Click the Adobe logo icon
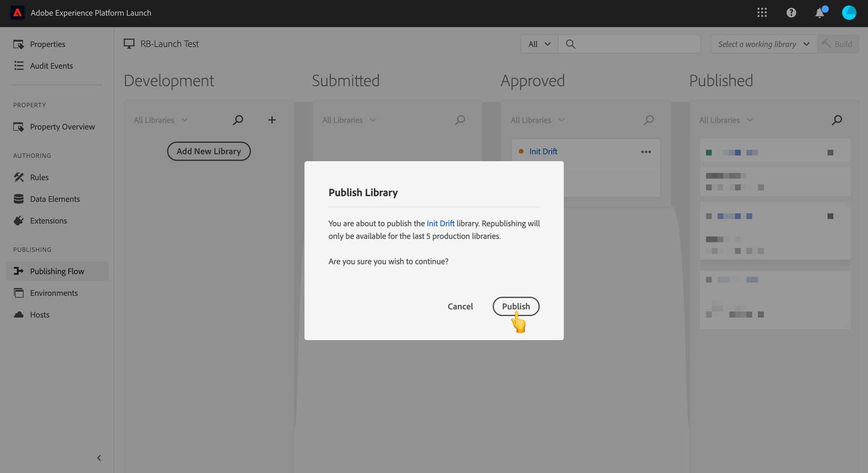The image size is (868, 473). point(18,13)
